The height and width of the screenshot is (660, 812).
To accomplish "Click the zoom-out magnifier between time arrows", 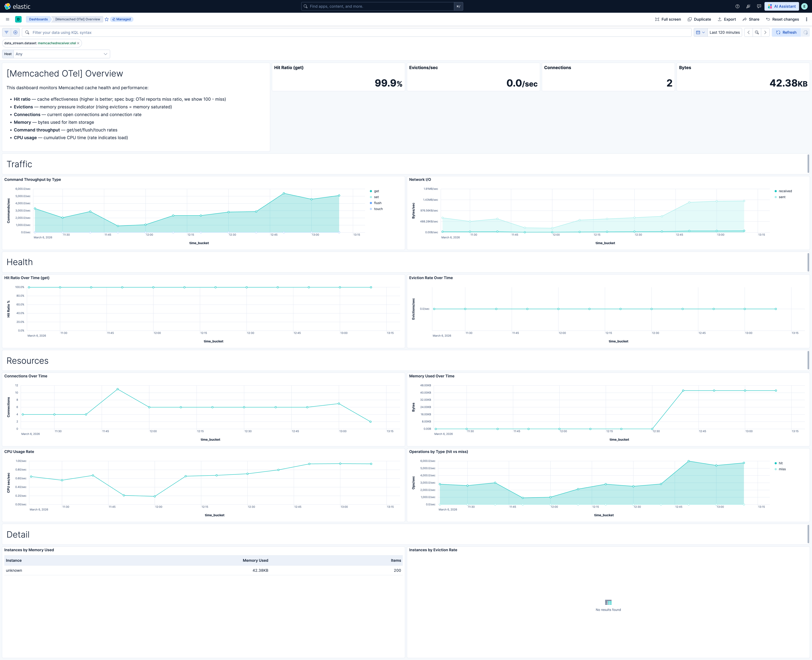I will click(757, 32).
